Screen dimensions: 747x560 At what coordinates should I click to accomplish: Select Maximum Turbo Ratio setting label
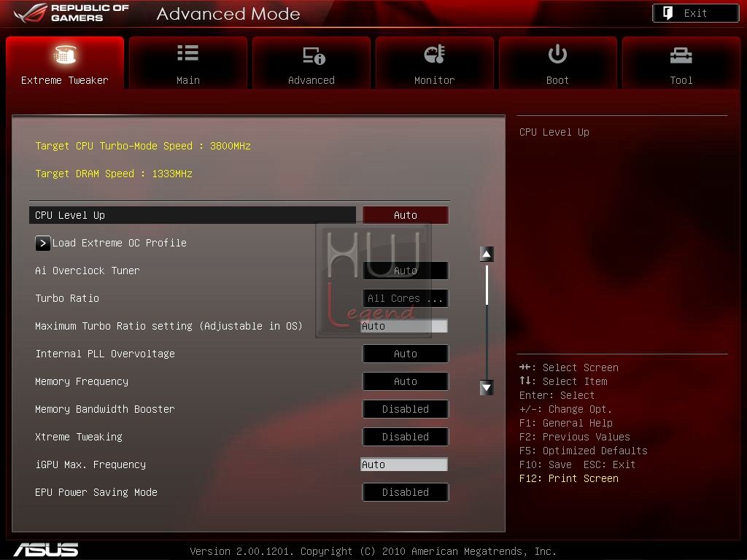tap(169, 326)
